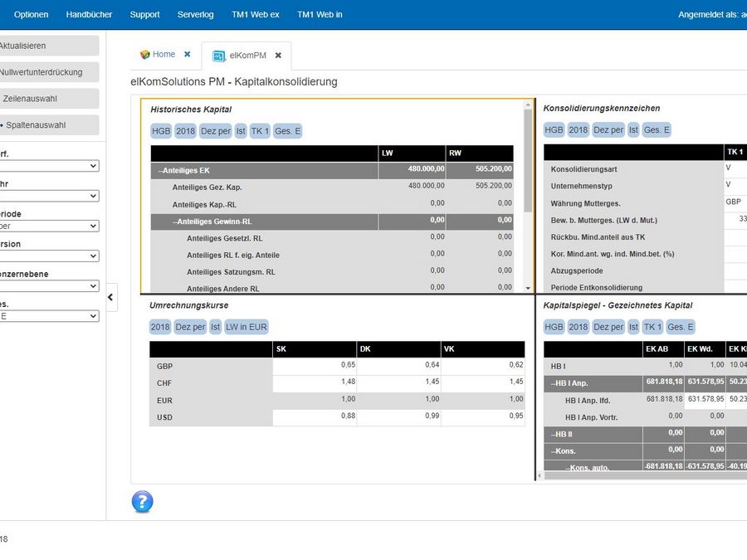Click the Home tab cube icon
This screenshot has height=560, width=747.
(144, 54)
